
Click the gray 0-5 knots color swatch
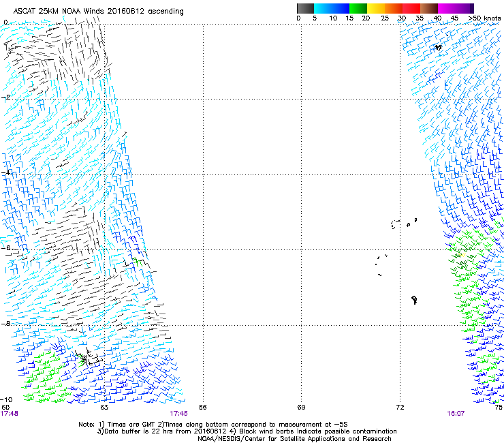[305, 8]
